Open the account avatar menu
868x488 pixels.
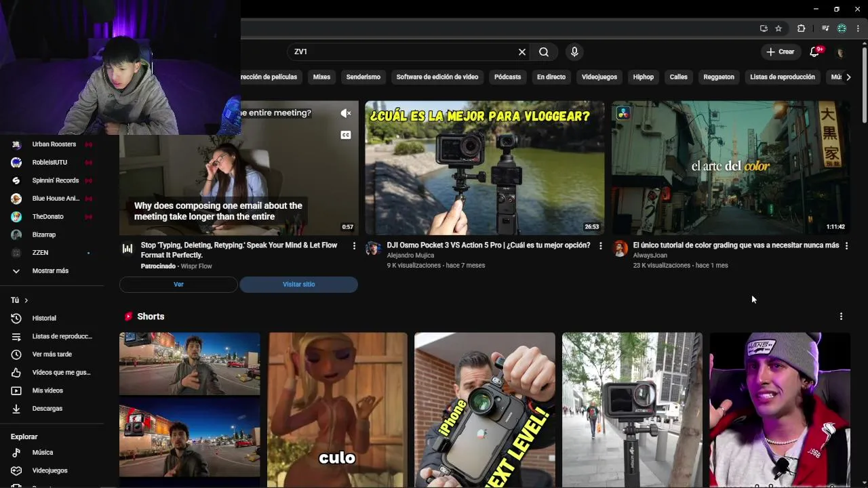pos(840,52)
